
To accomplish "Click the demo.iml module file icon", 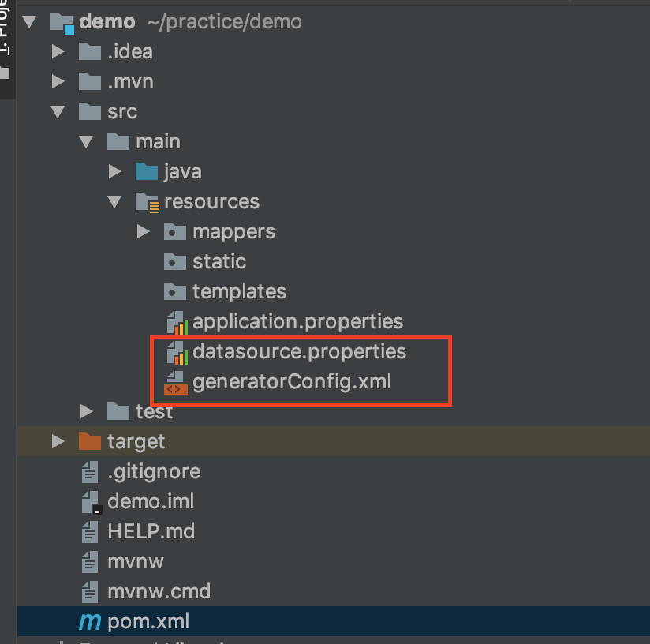I will [92, 502].
